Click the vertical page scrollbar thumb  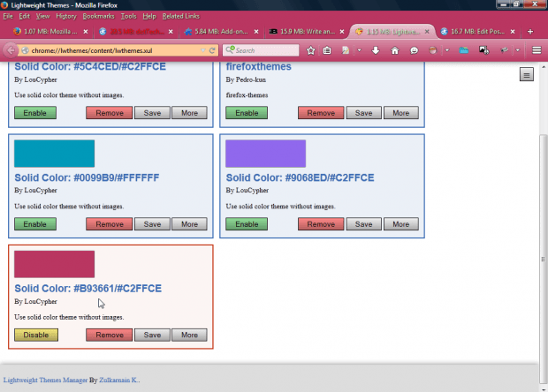click(543, 259)
